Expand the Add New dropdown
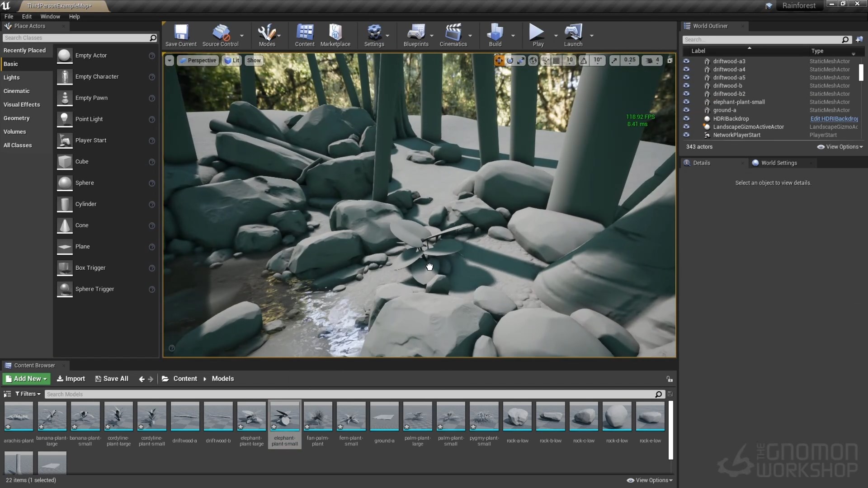Image resolution: width=868 pixels, height=488 pixels. 27,379
